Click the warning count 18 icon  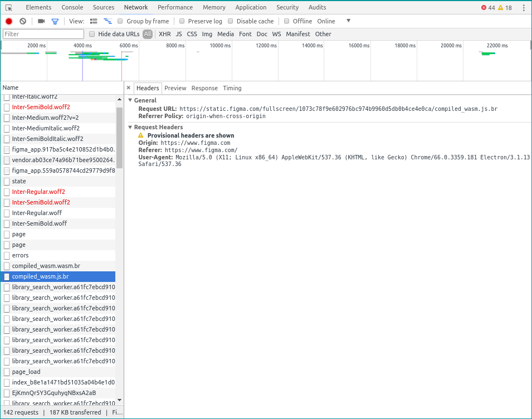coord(500,8)
